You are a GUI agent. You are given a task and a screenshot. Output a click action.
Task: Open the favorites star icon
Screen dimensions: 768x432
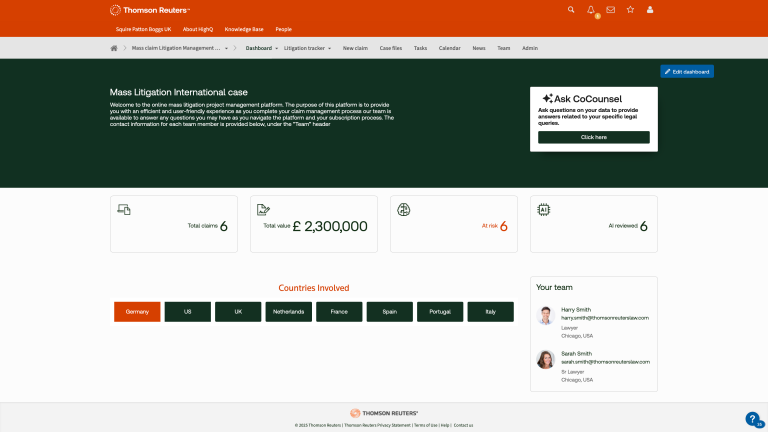point(630,9)
